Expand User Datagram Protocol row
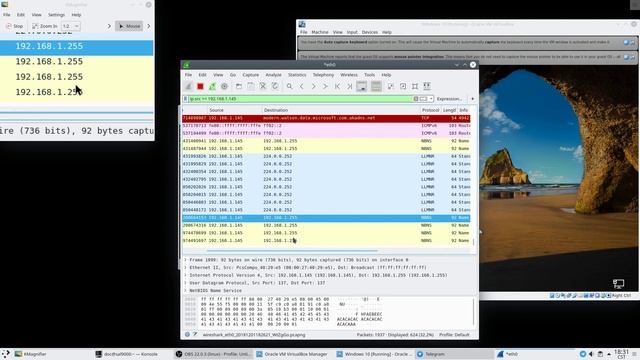 [x=184, y=283]
